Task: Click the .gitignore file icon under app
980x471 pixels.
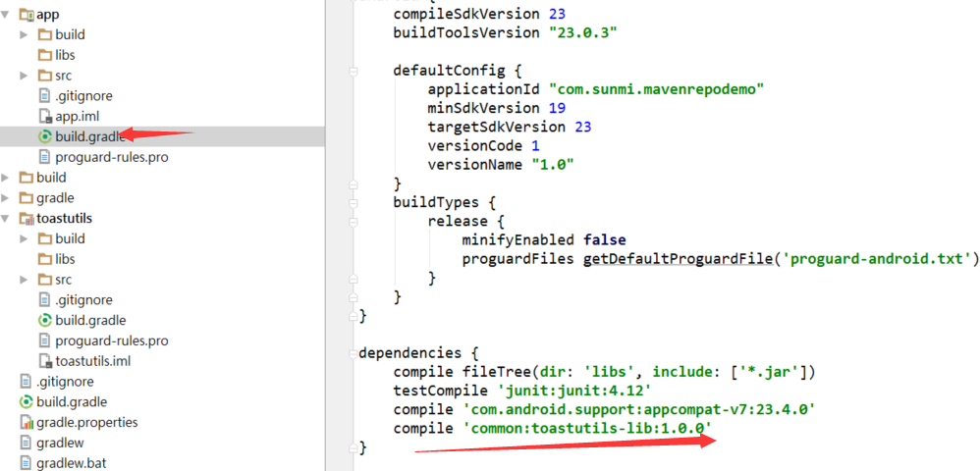Action: point(44,96)
